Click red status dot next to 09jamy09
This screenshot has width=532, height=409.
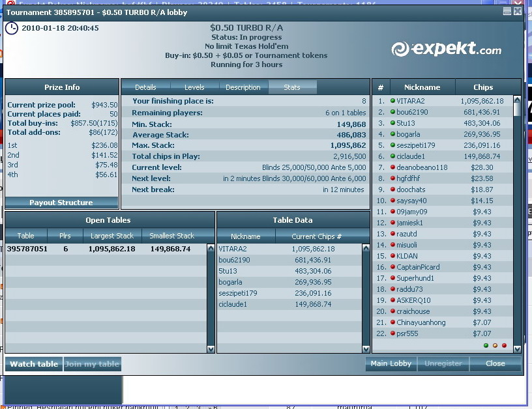pos(392,212)
